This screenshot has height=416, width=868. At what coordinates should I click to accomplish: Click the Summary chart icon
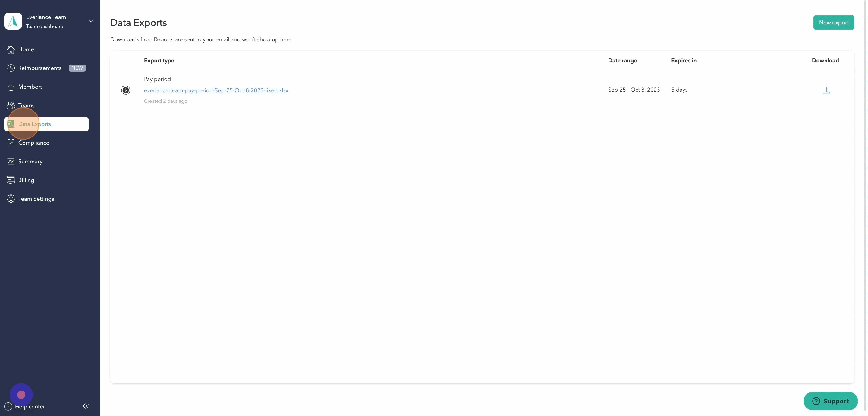click(x=11, y=162)
